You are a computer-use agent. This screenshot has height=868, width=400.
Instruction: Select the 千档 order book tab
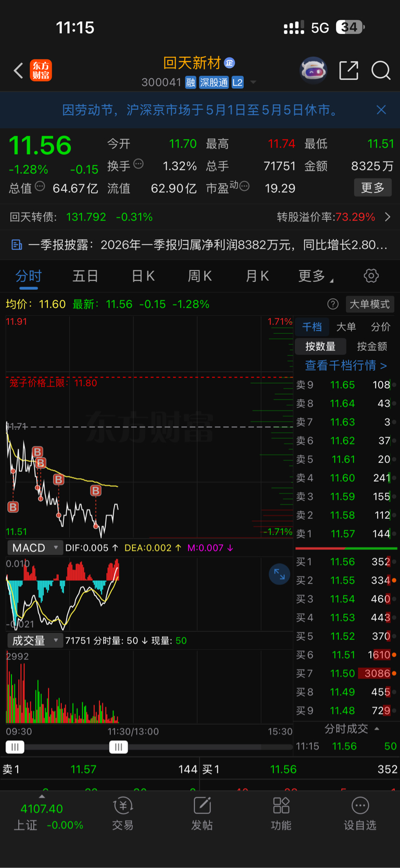click(x=312, y=327)
